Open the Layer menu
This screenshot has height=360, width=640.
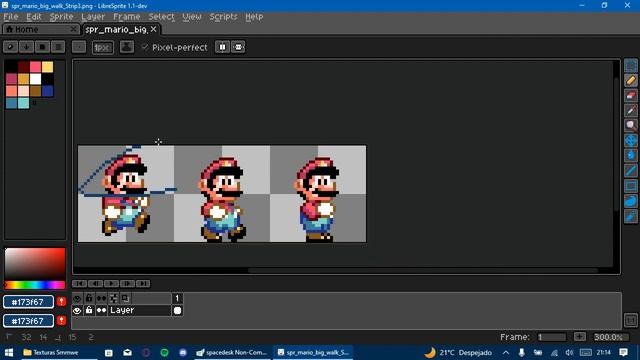pyautogui.click(x=93, y=17)
